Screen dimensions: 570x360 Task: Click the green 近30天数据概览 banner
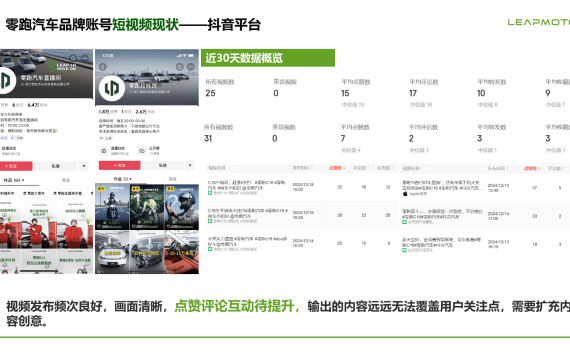pos(268,58)
